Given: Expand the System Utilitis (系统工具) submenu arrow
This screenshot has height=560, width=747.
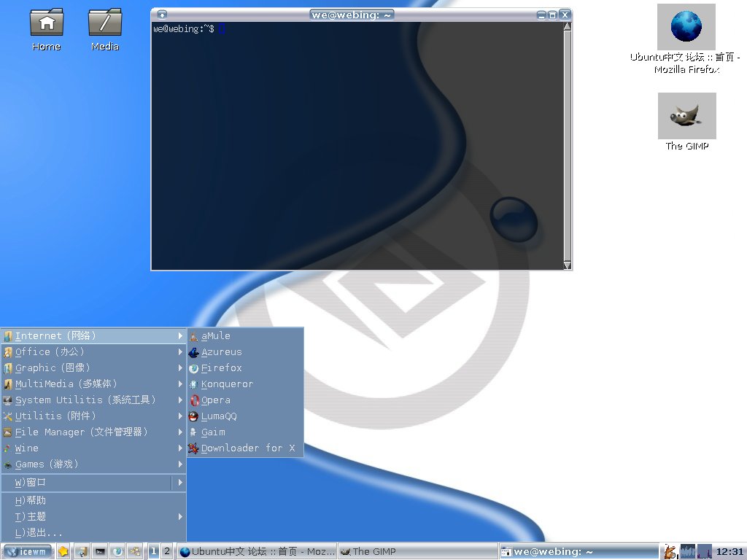Looking at the screenshot, I should click(x=180, y=400).
